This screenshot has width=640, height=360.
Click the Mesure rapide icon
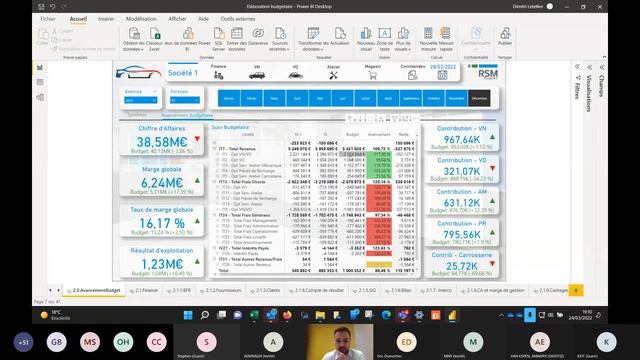445,34
